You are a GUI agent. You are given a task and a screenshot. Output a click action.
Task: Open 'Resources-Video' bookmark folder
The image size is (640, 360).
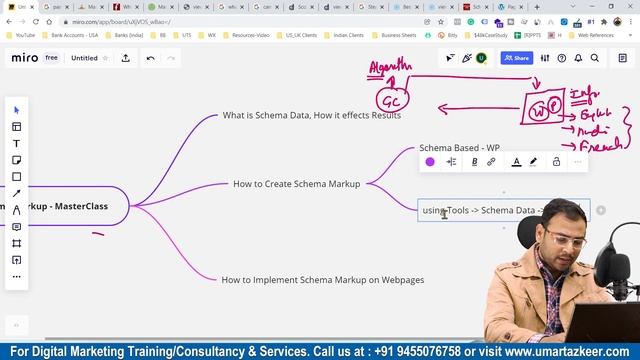(247, 36)
